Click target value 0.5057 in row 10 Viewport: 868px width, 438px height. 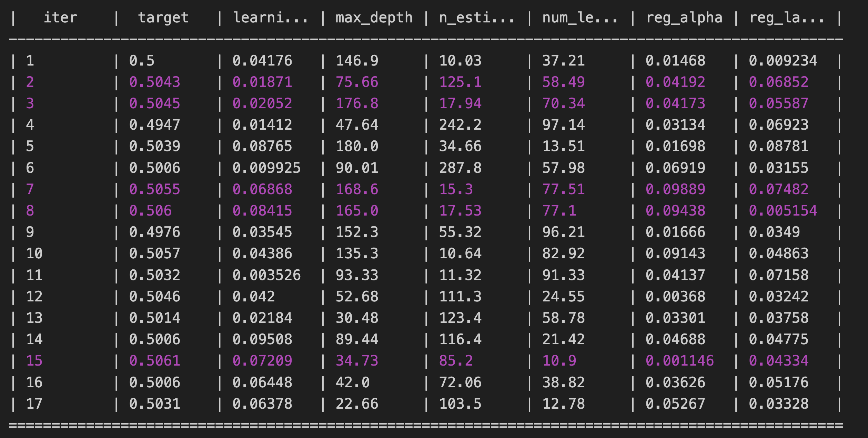click(x=155, y=253)
